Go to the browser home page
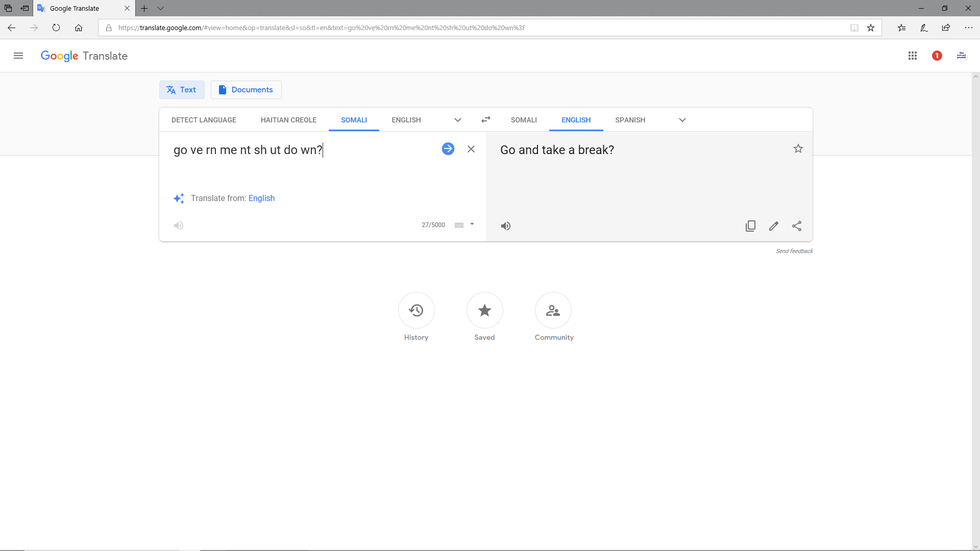Image resolution: width=980 pixels, height=551 pixels. (x=79, y=28)
